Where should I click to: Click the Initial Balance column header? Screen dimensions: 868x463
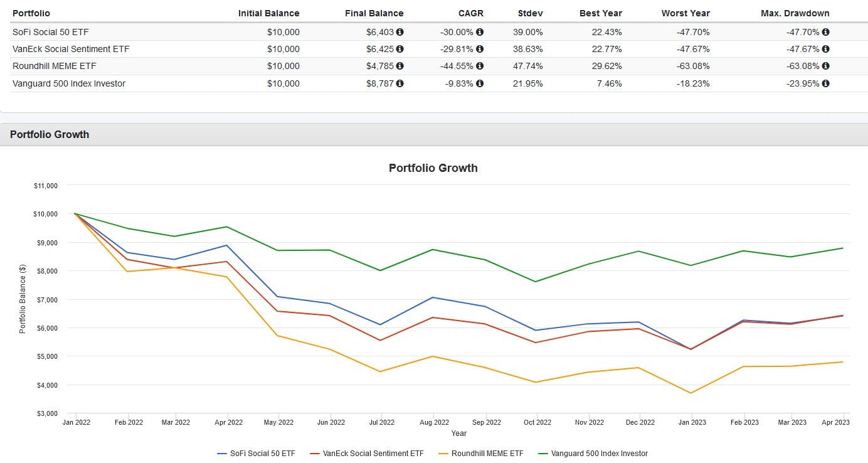[x=269, y=13]
